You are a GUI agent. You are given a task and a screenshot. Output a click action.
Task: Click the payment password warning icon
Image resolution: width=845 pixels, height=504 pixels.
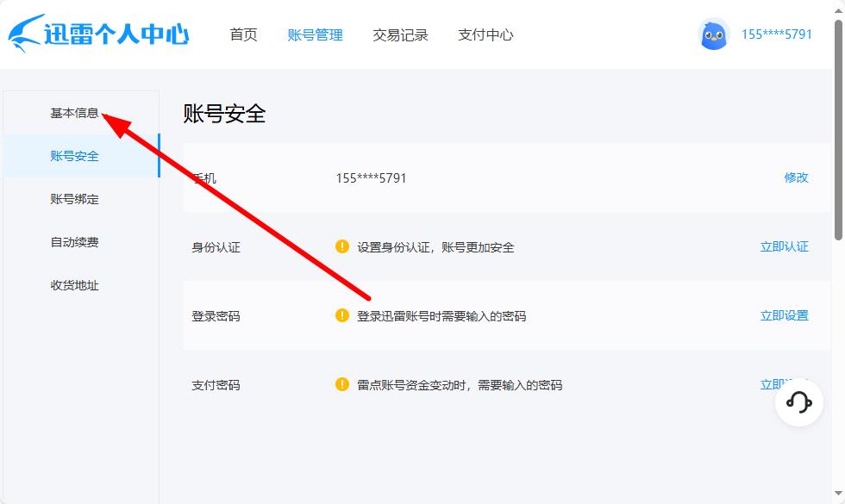[x=342, y=384]
